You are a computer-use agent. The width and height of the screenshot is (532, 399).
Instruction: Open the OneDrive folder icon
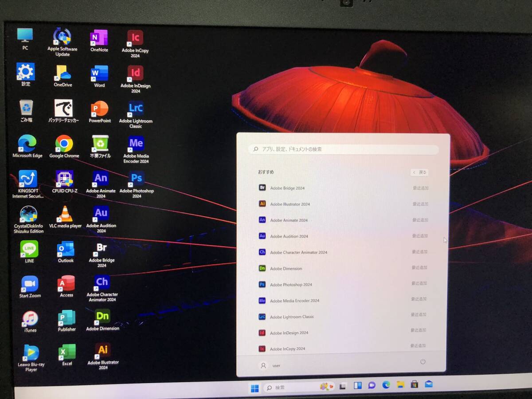click(x=63, y=76)
